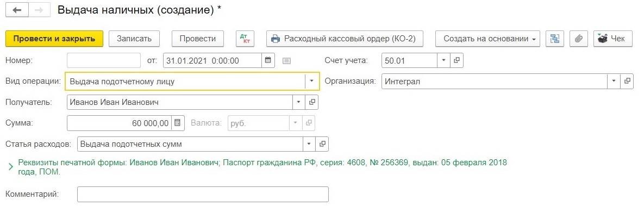
Task: Click Провести и закрыть button
Action: (x=54, y=39)
